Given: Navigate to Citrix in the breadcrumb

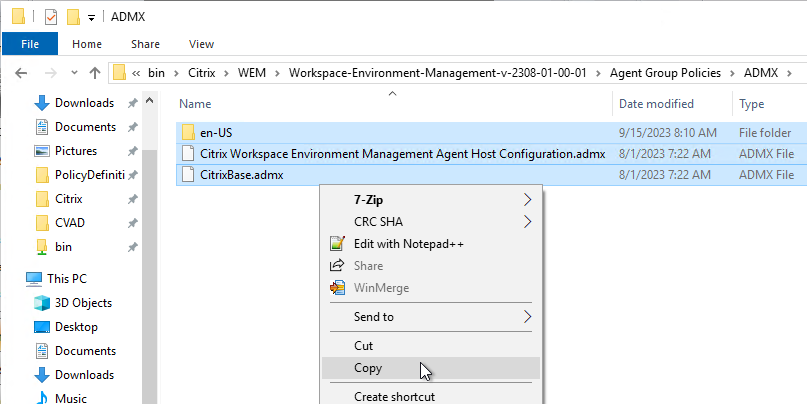Looking at the screenshot, I should (201, 73).
